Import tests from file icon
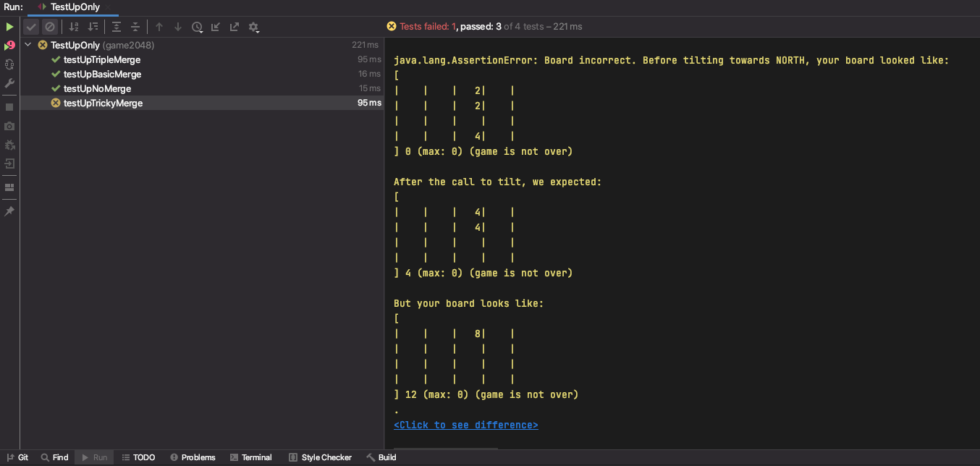 216,27
